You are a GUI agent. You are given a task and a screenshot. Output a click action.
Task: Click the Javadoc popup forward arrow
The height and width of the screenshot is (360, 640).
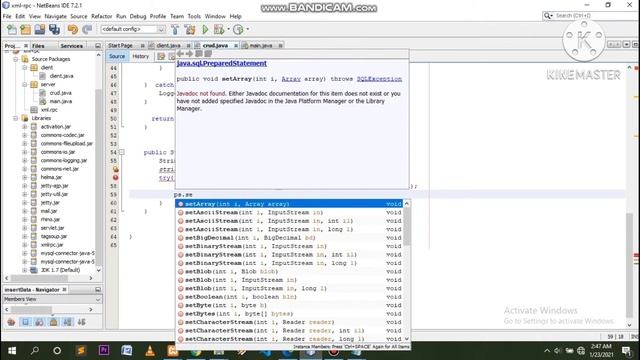[189, 54]
